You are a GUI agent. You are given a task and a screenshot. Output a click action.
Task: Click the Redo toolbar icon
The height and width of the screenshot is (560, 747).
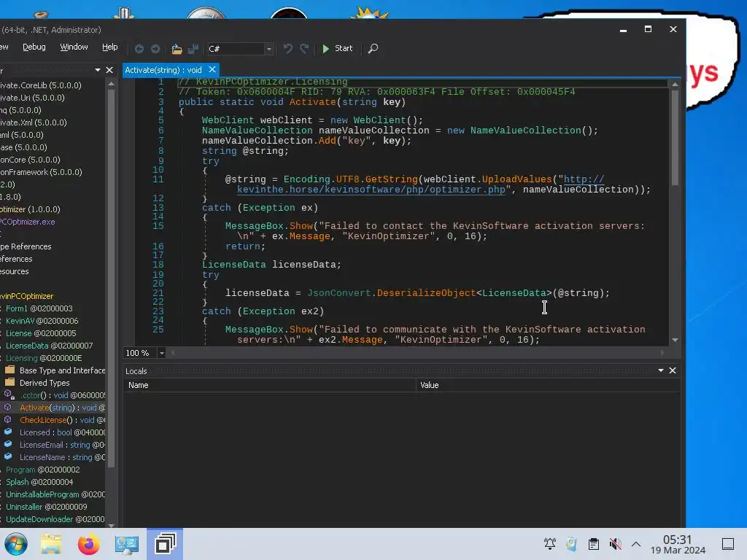coord(304,49)
